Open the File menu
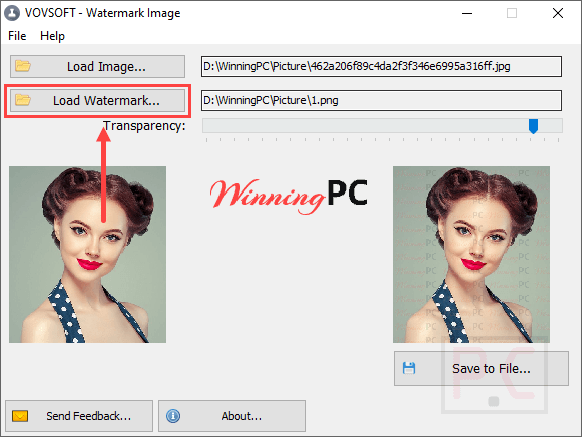Image resolution: width=582 pixels, height=437 pixels. (17, 36)
